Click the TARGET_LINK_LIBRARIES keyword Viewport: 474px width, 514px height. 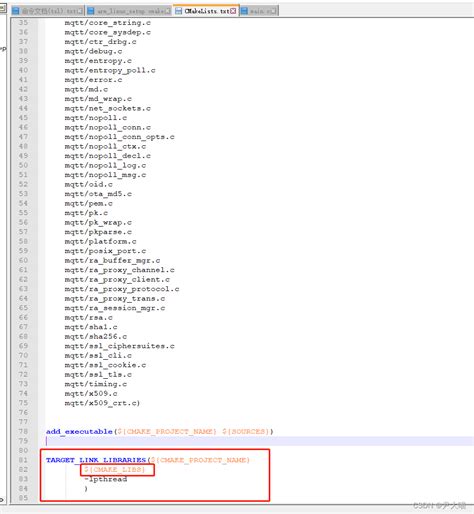pyautogui.click(x=96, y=460)
